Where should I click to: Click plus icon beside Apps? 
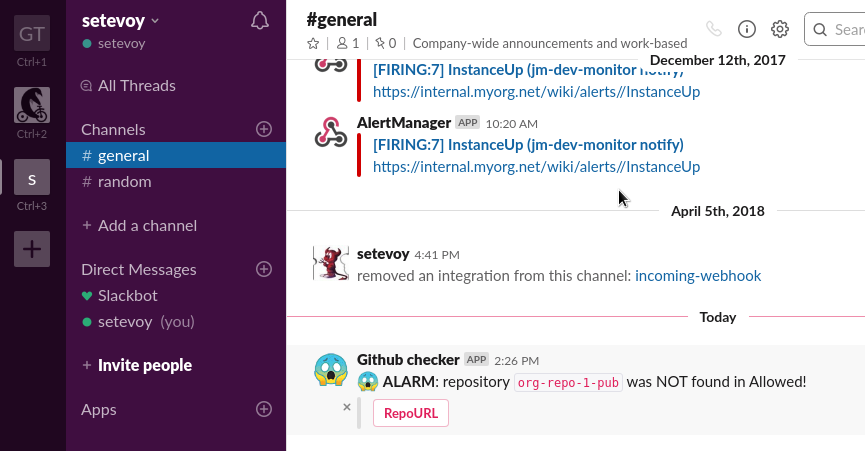click(x=264, y=409)
